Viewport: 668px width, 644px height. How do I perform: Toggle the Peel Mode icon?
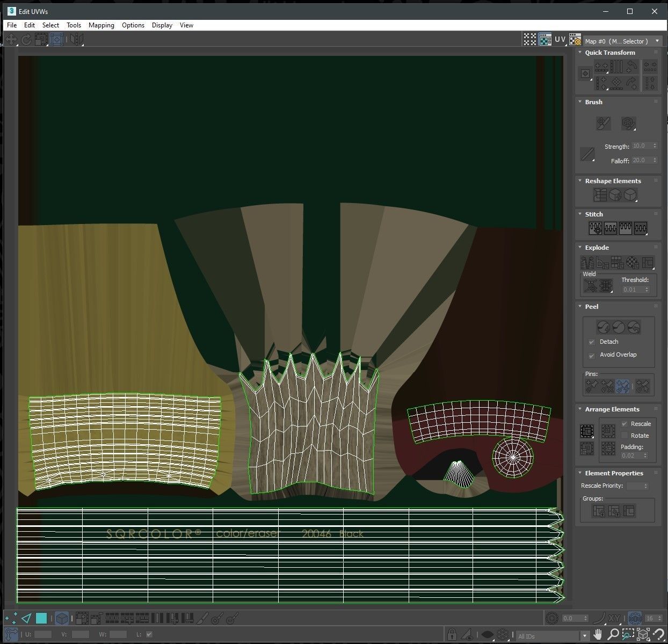pyautogui.click(x=619, y=327)
